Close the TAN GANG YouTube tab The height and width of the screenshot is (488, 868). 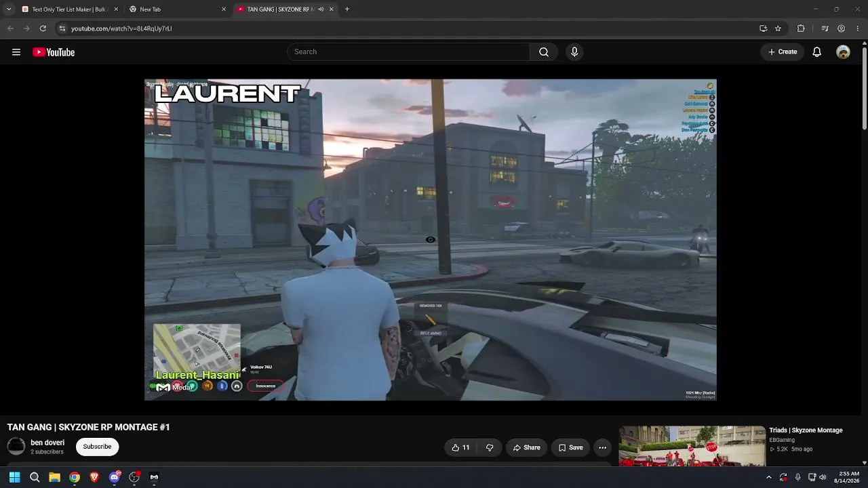click(332, 9)
